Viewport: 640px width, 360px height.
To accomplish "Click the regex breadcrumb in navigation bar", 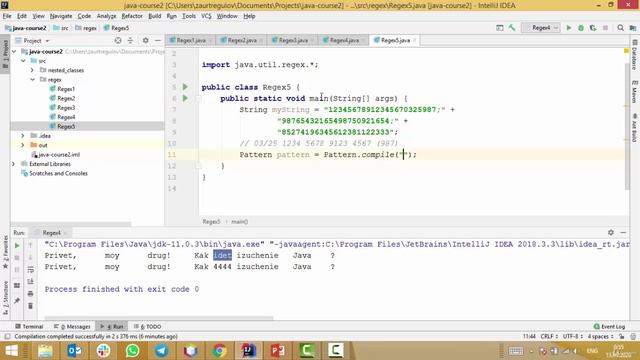I will [x=86, y=28].
